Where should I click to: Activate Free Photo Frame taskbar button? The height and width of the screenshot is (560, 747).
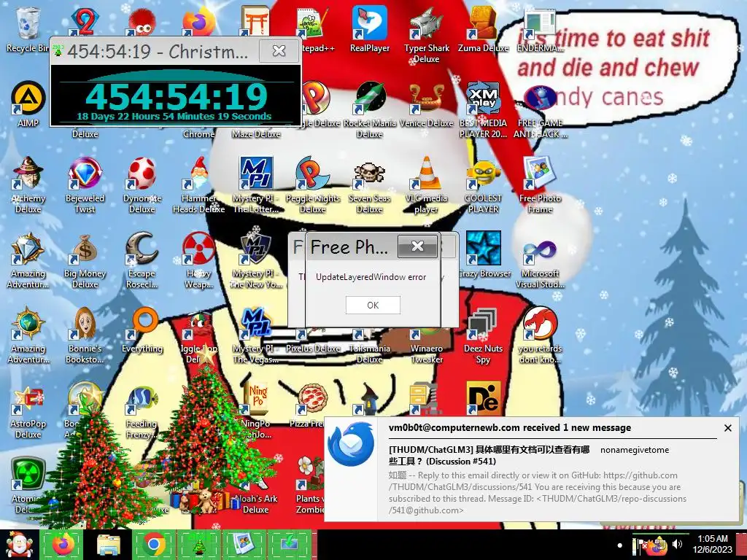(244, 545)
